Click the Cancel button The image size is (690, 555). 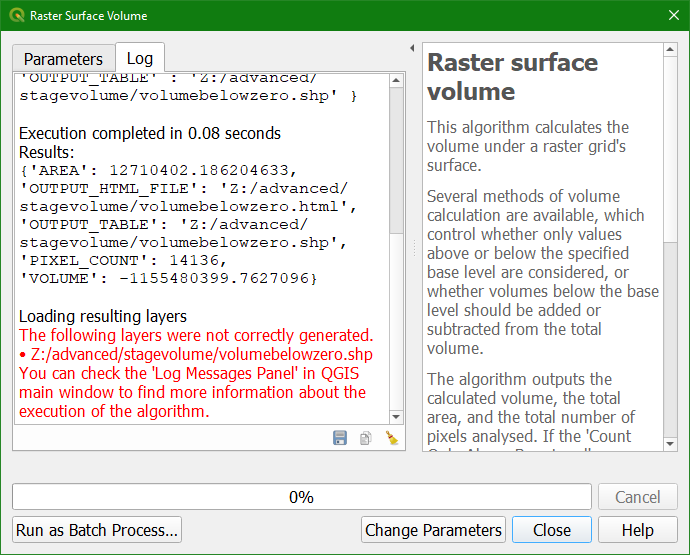click(637, 497)
